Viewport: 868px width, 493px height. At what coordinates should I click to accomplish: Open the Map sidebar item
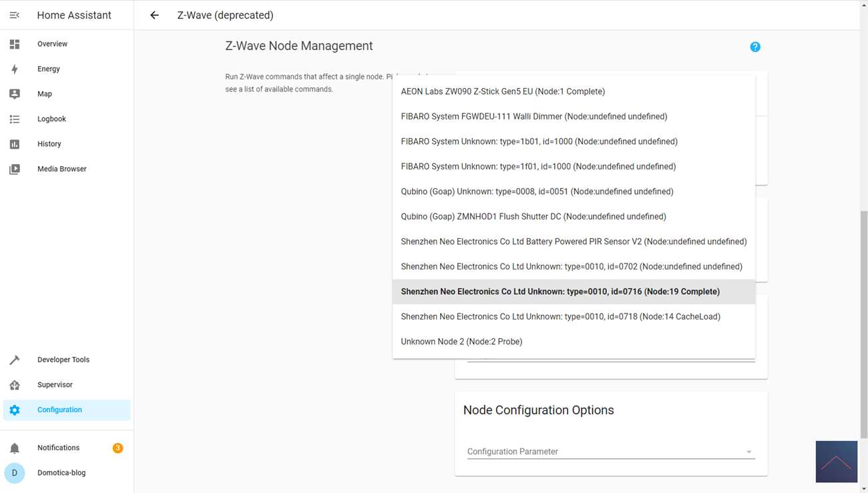click(45, 94)
